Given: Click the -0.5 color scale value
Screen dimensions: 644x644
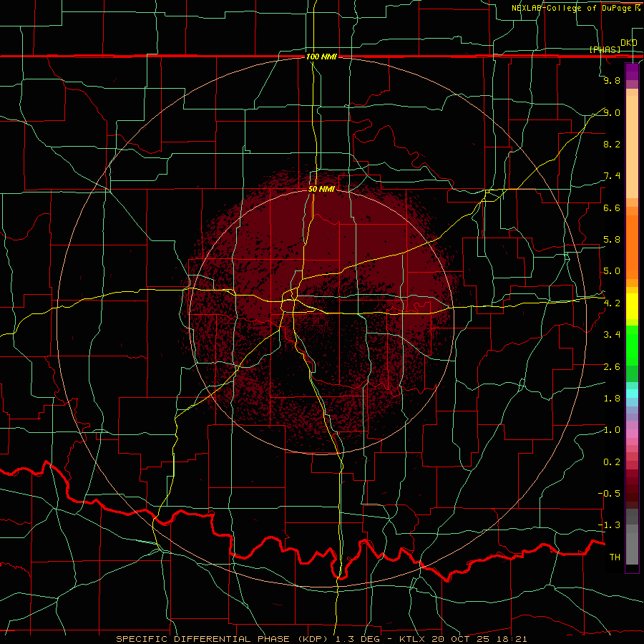Looking at the screenshot, I should 609,494.
